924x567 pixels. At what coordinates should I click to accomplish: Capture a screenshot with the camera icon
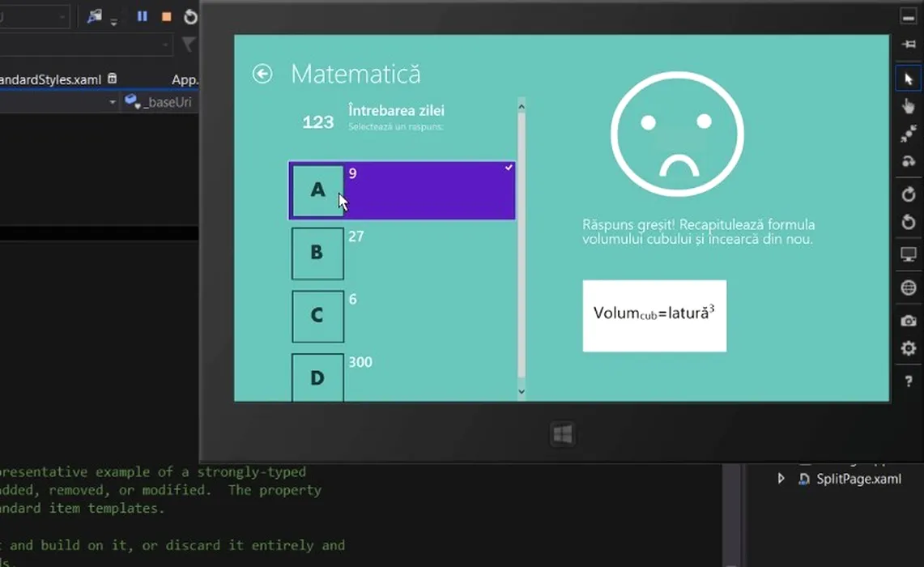908,321
